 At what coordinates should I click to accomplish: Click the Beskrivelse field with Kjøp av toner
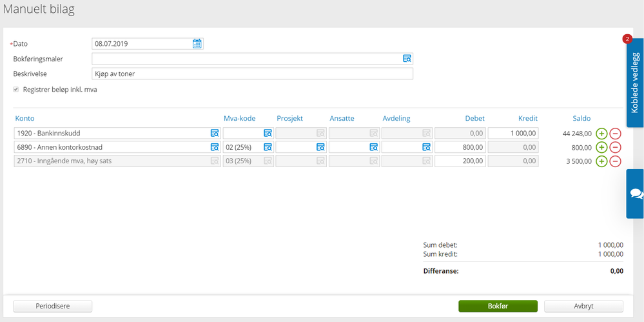point(252,74)
